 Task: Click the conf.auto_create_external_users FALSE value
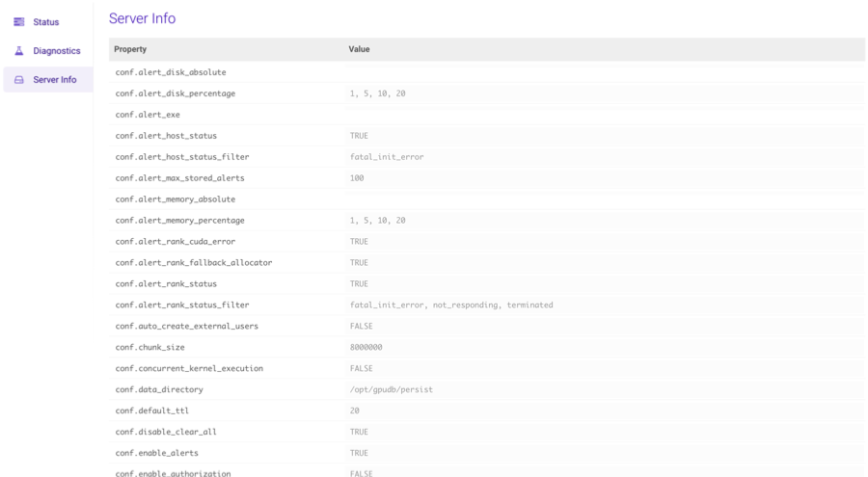(x=361, y=327)
